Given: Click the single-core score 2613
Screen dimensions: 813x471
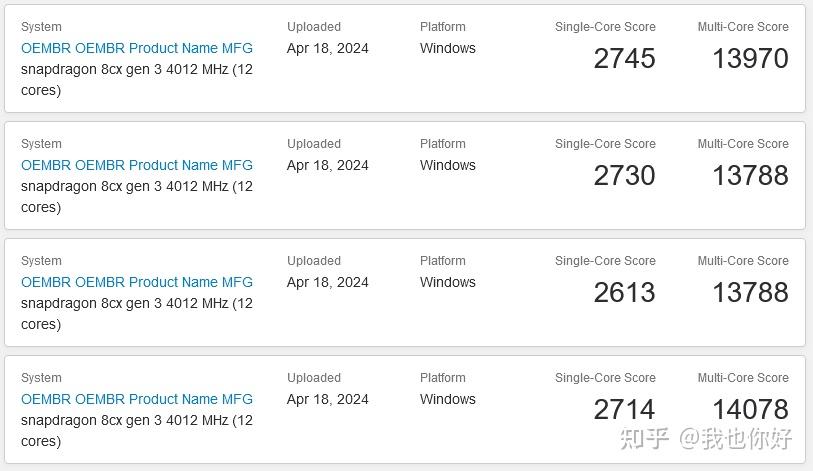Looking at the screenshot, I should 624,293.
